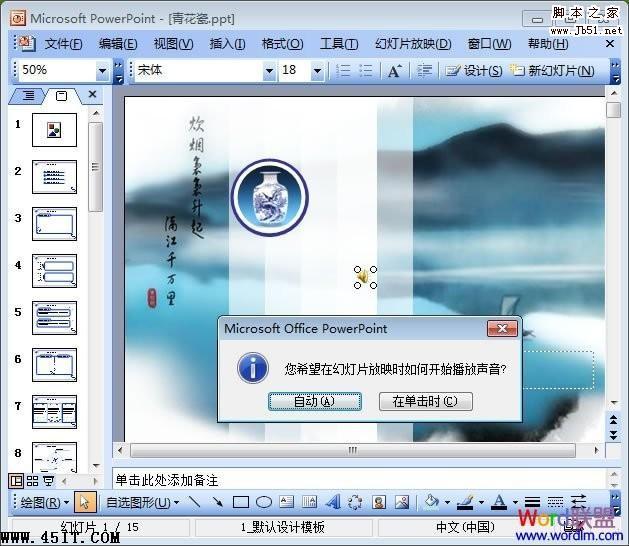Screen dimensions: 629x546
Task: Open the font name dropdown
Action: pos(269,71)
